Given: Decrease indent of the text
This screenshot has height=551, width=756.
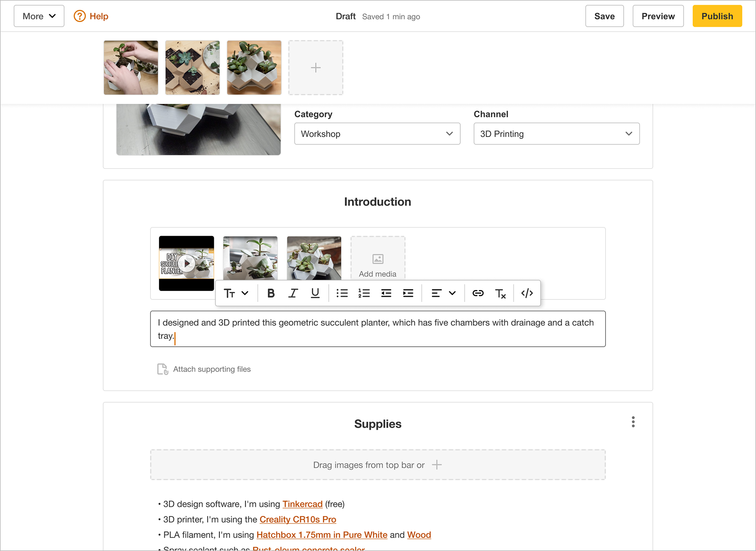Looking at the screenshot, I should [x=386, y=293].
